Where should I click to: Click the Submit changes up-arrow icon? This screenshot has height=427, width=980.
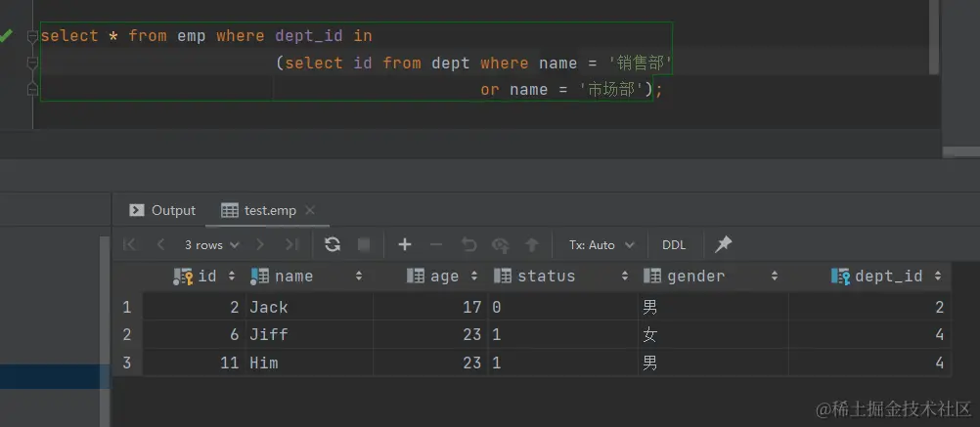pos(532,244)
